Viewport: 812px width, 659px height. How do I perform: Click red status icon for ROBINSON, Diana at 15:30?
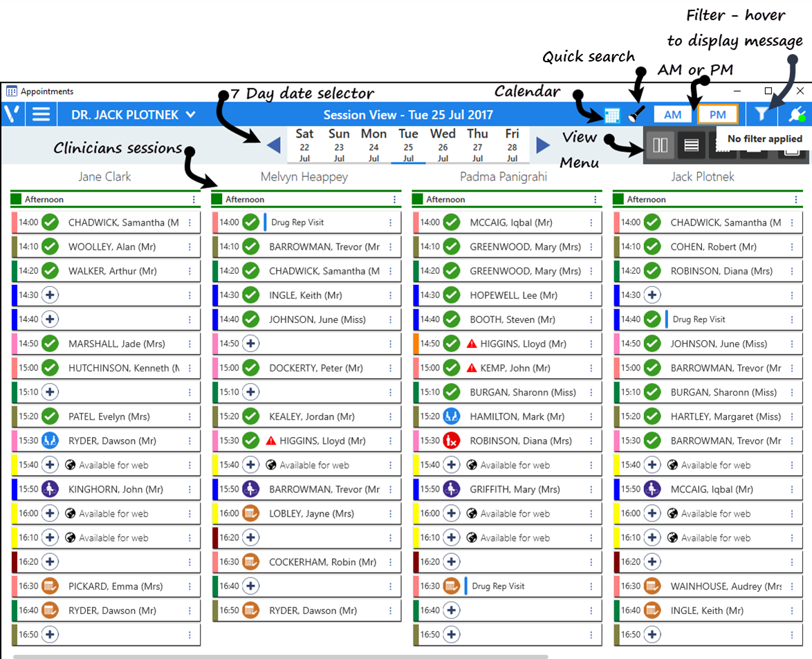tap(452, 440)
